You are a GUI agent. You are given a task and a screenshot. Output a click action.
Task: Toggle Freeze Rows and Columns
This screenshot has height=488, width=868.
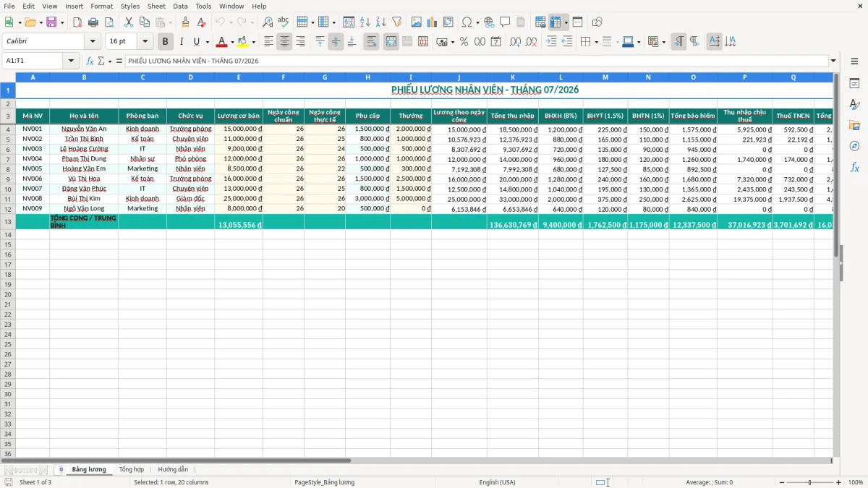coord(556,22)
